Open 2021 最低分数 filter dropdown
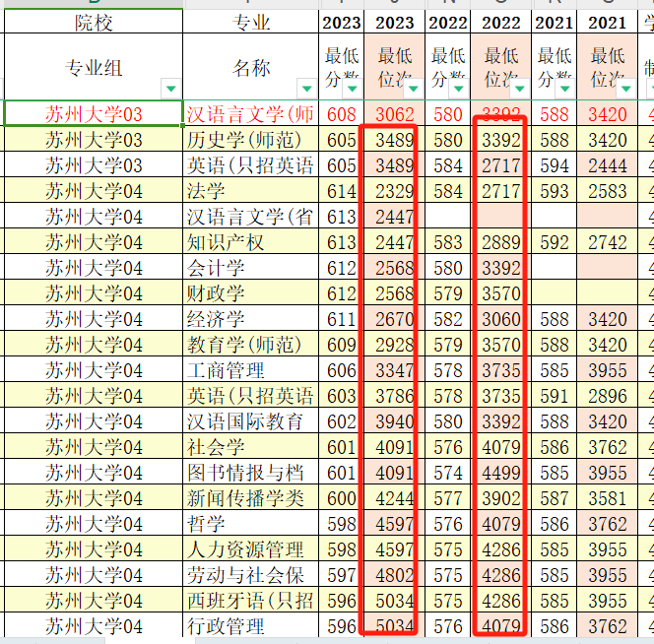 [565, 88]
